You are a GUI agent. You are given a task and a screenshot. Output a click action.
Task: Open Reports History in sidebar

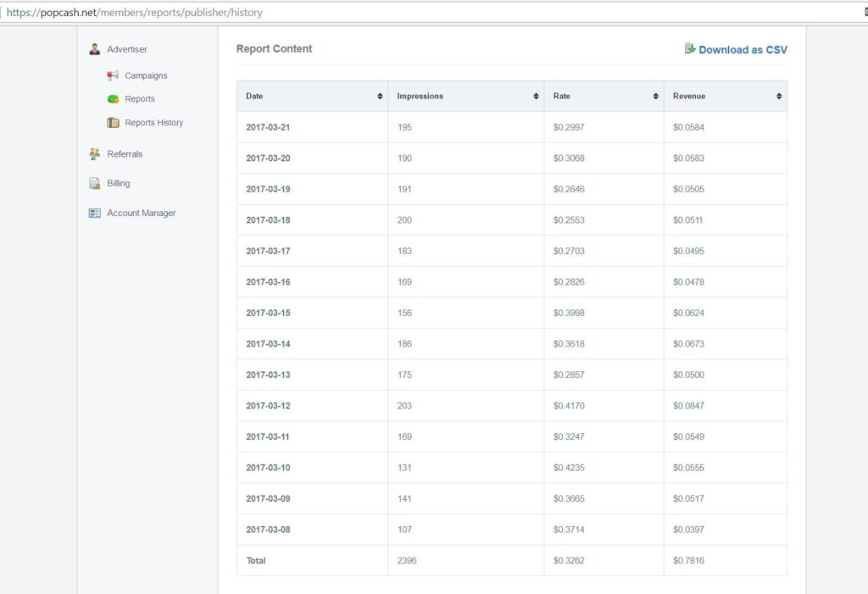(153, 123)
